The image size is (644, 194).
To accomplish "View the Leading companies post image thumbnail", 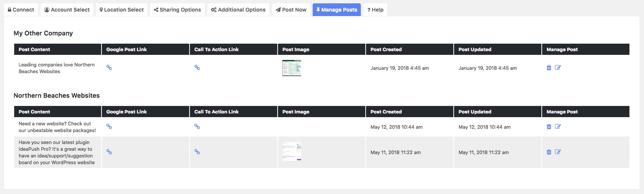I will (292, 68).
